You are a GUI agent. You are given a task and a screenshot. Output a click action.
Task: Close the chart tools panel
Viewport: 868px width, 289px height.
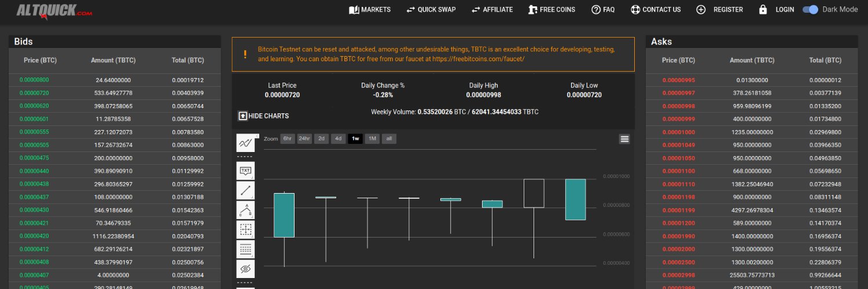point(256,136)
